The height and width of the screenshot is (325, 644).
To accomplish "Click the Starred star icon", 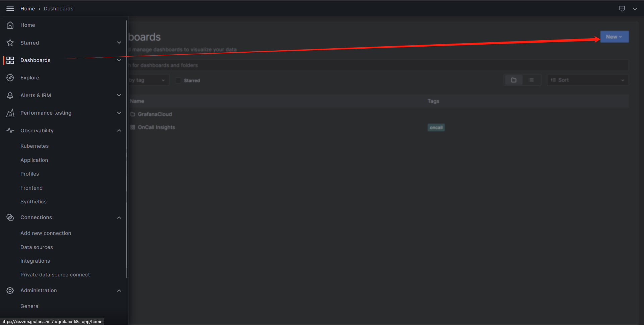I will pyautogui.click(x=10, y=43).
